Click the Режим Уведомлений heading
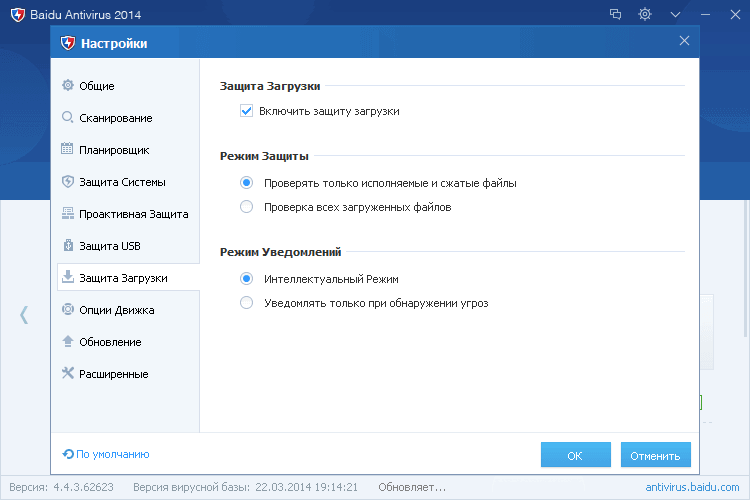The height and width of the screenshot is (500, 750). [280, 252]
